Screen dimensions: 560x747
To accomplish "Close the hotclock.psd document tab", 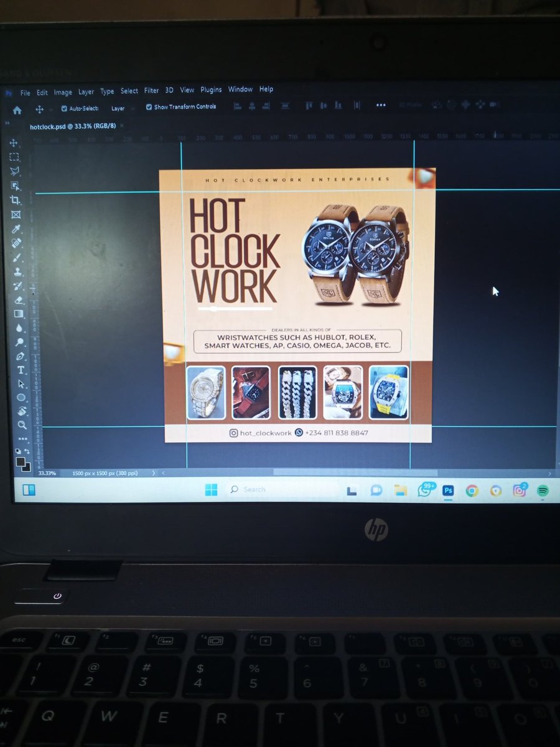I will (122, 126).
